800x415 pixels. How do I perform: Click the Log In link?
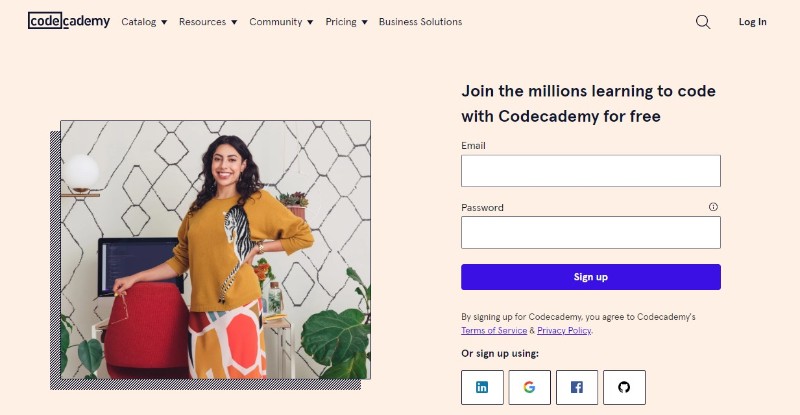(753, 22)
